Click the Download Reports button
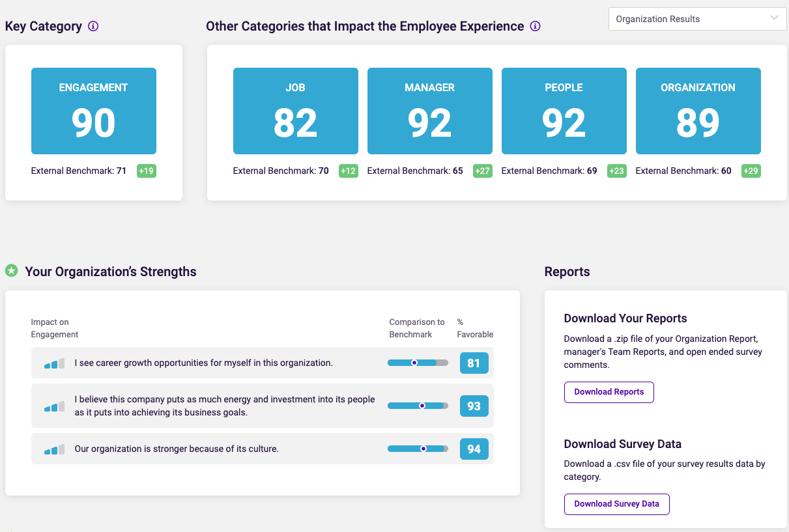The height and width of the screenshot is (532, 789). pyautogui.click(x=609, y=392)
